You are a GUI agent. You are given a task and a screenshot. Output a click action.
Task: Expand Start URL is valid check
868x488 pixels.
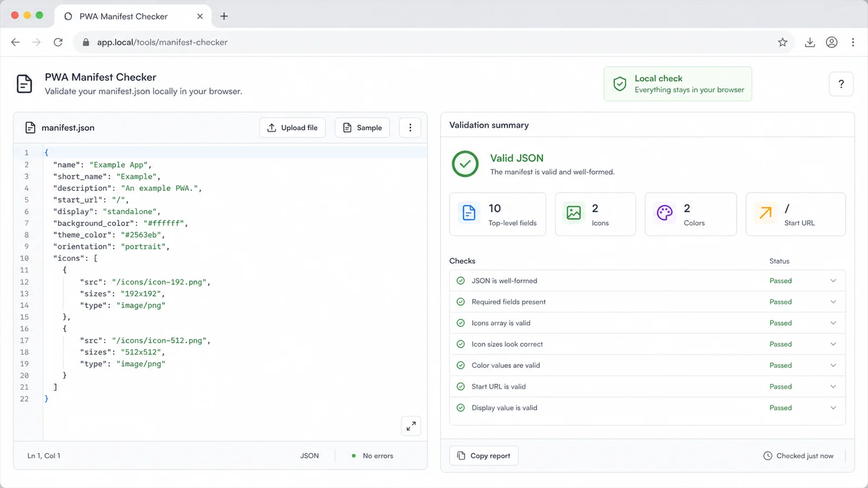[833, 387]
